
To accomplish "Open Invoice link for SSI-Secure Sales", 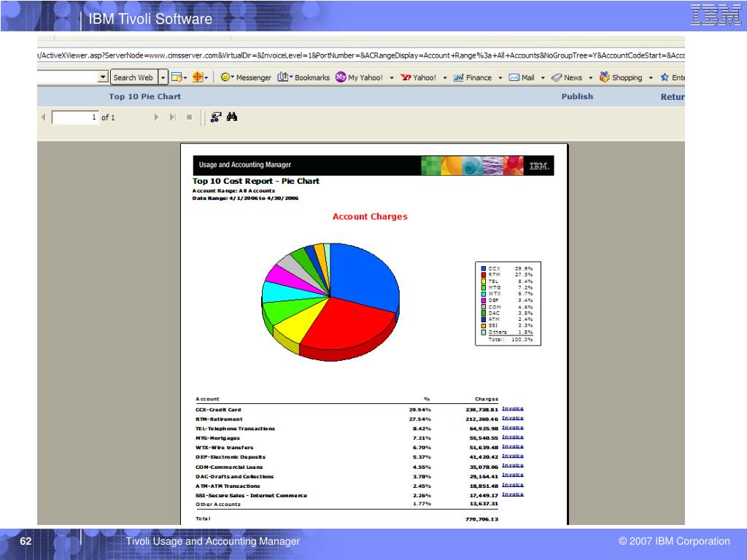I will click(x=513, y=494).
